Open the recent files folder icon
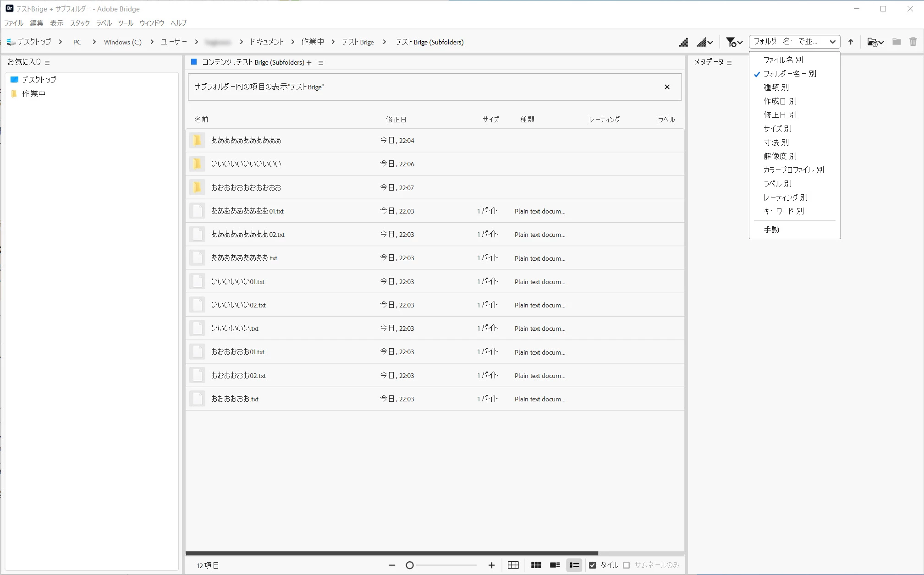924x575 pixels. pyautogui.click(x=875, y=42)
